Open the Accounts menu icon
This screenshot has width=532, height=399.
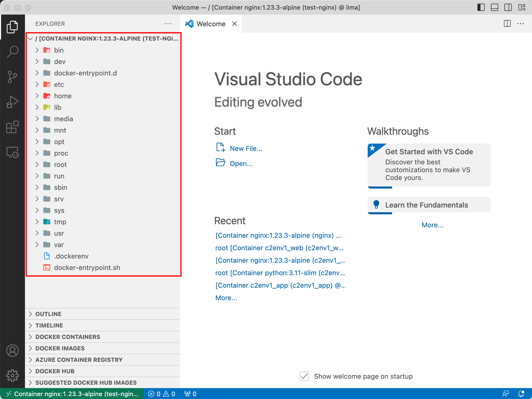[12, 351]
